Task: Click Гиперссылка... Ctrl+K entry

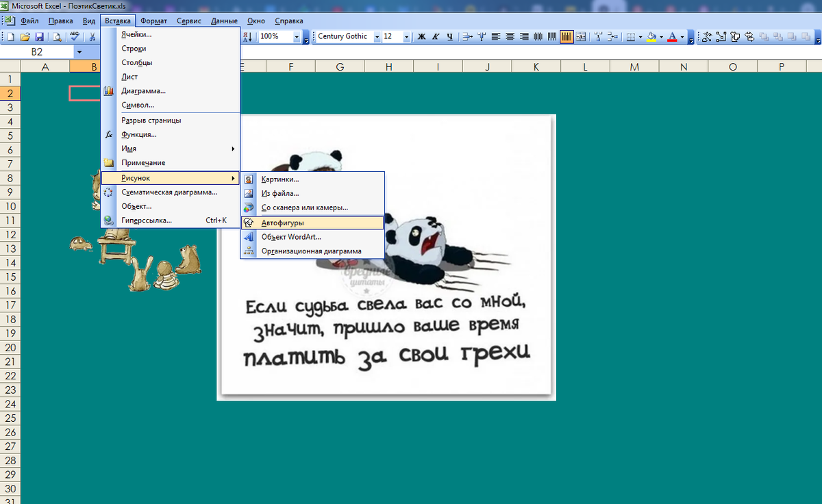Action: 171,220
